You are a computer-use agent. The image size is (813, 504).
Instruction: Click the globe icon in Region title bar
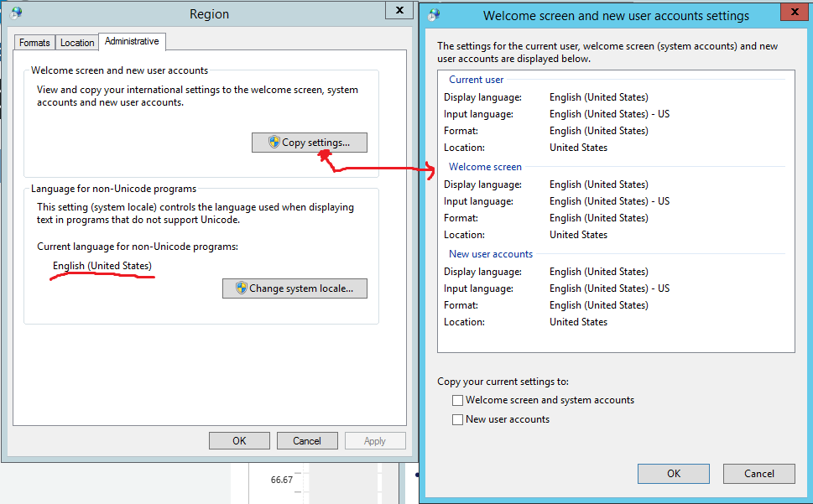tap(16, 13)
